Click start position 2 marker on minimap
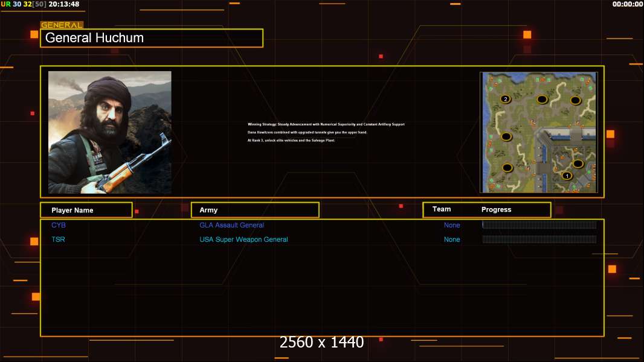The image size is (644, 362). [506, 99]
